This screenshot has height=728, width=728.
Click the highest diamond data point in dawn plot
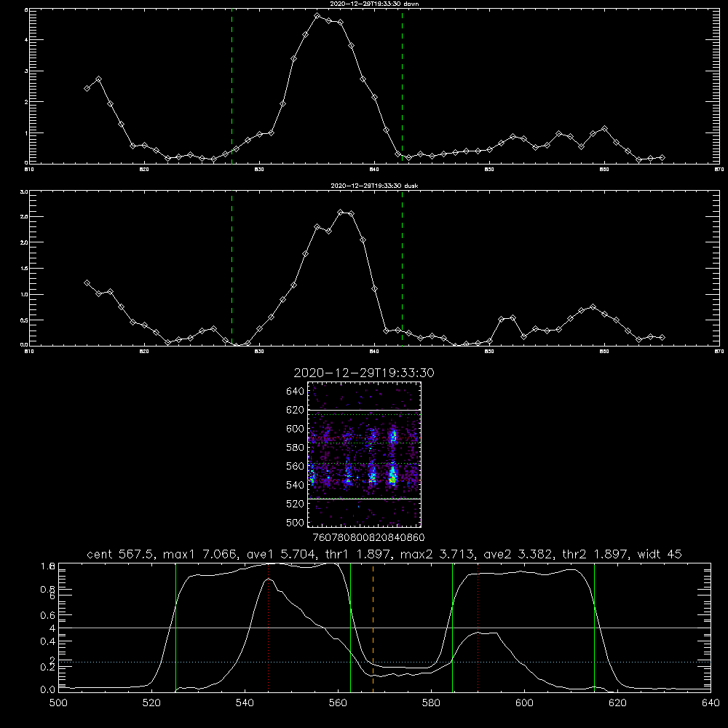(x=317, y=16)
